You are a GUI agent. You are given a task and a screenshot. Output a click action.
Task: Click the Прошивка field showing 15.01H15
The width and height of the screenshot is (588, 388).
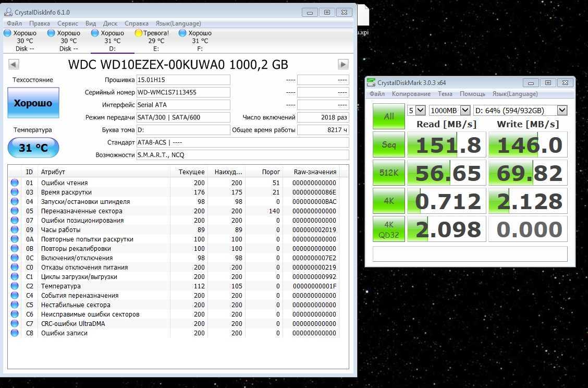coord(183,80)
